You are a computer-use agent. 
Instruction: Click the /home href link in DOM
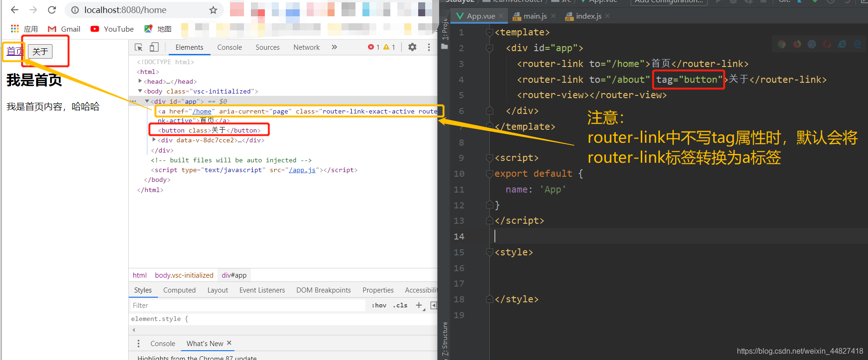click(202, 111)
